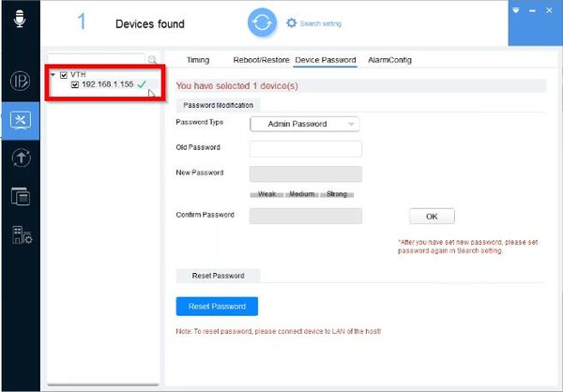563x392 pixels.
Task: Select the Password Modification section tab
Action: point(218,105)
